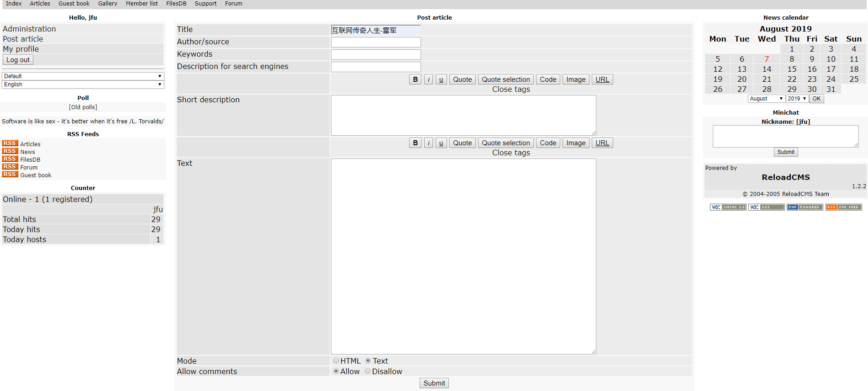This screenshot has width=868, height=391.
Task: Click Quote selection above Short description
Action: (x=506, y=79)
